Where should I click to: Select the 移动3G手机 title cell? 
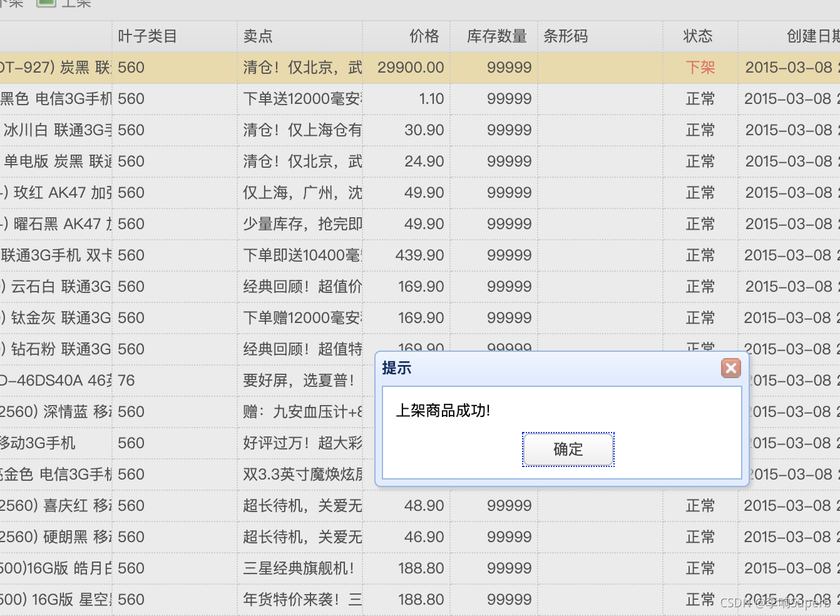pos(56,443)
